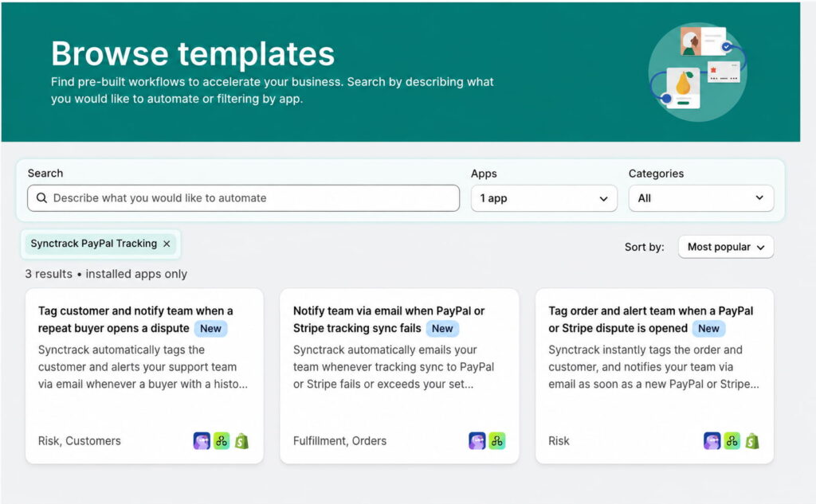The image size is (816, 504).
Task: Focus the Describe what you would like to automate field
Action: click(x=244, y=198)
